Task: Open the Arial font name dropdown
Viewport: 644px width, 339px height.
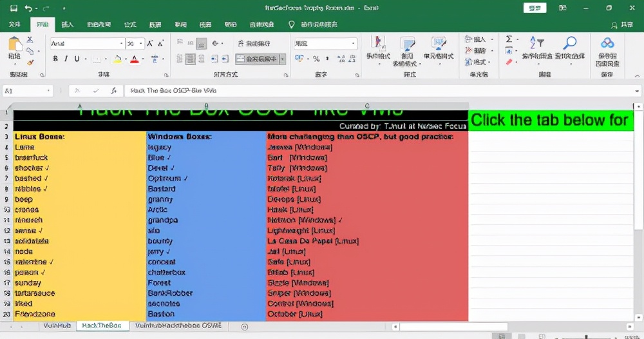Action: (x=121, y=44)
